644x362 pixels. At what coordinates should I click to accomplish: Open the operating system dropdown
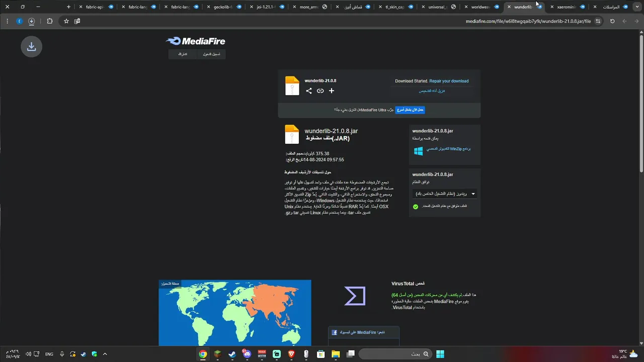click(x=445, y=194)
